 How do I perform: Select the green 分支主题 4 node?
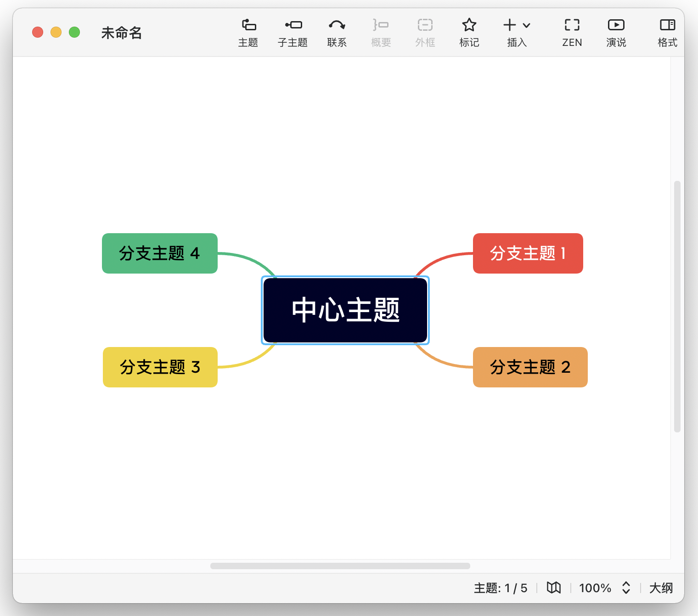click(x=160, y=253)
